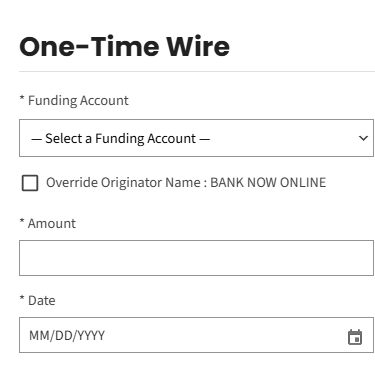This screenshot has height=381, width=375.
Task: Click the Select a Funding Account placeholder text
Action: [120, 138]
